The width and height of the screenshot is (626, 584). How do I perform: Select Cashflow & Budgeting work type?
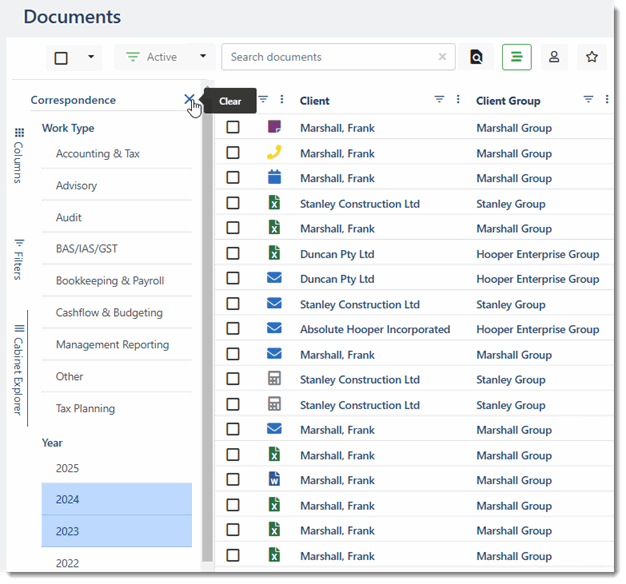coord(117,313)
